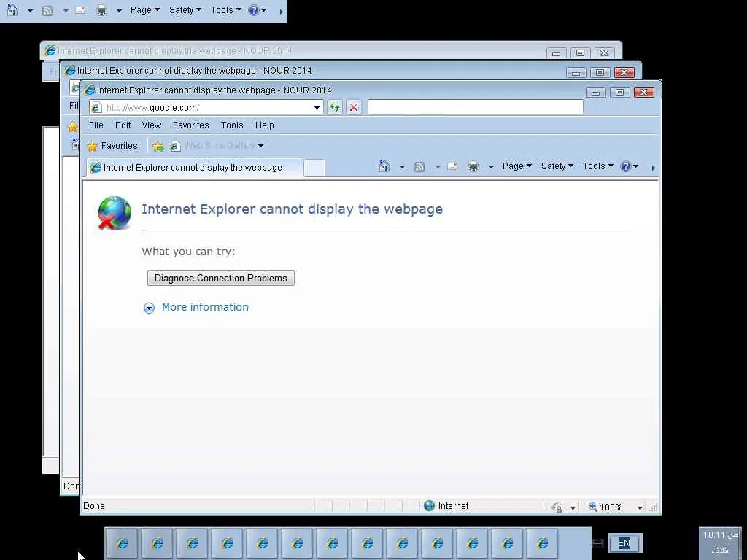Image resolution: width=747 pixels, height=560 pixels.
Task: Click the More information link
Action: 205,307
